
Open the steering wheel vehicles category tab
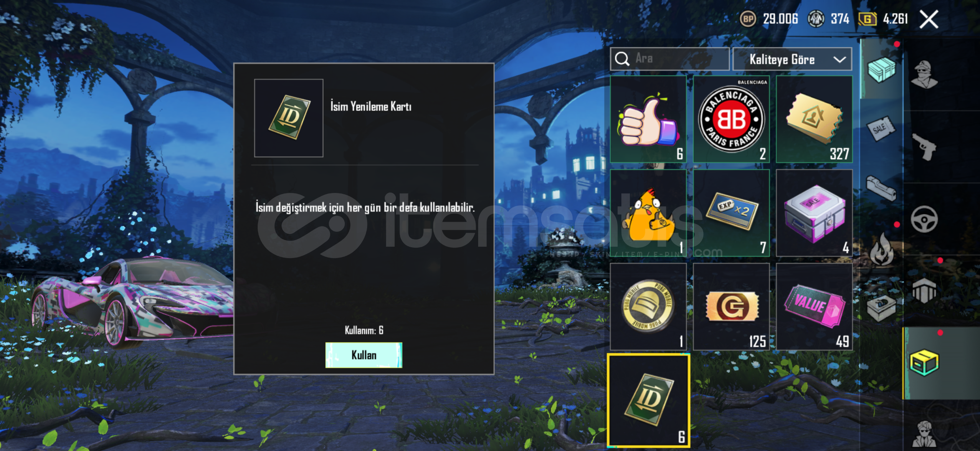[x=924, y=219]
